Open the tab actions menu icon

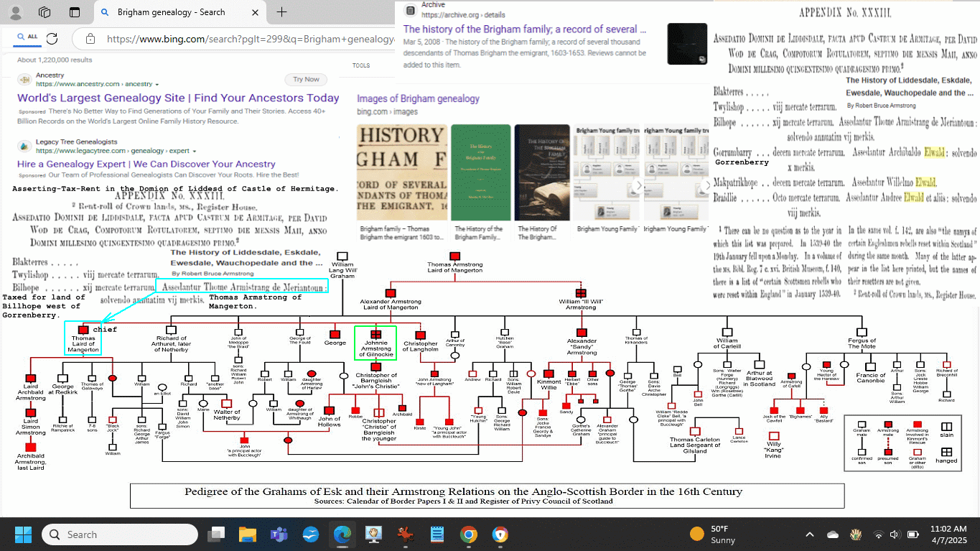point(75,12)
